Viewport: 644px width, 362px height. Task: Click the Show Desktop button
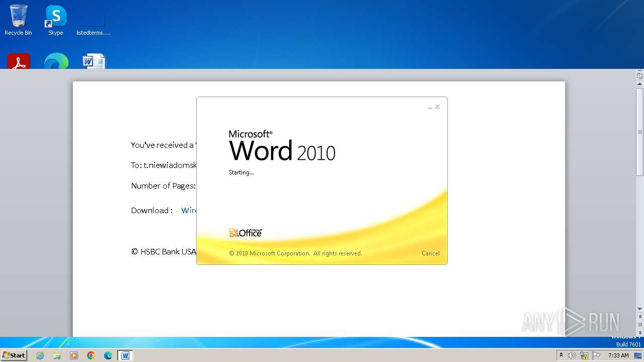point(638,355)
